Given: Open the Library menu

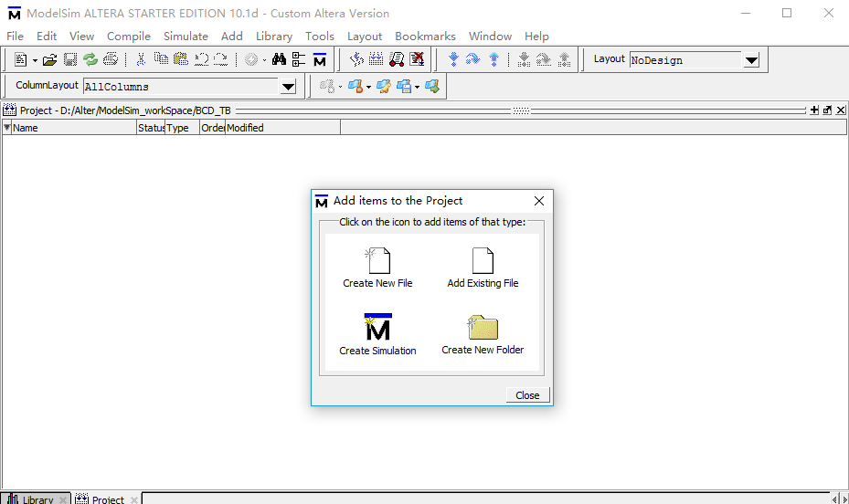Looking at the screenshot, I should coord(274,37).
